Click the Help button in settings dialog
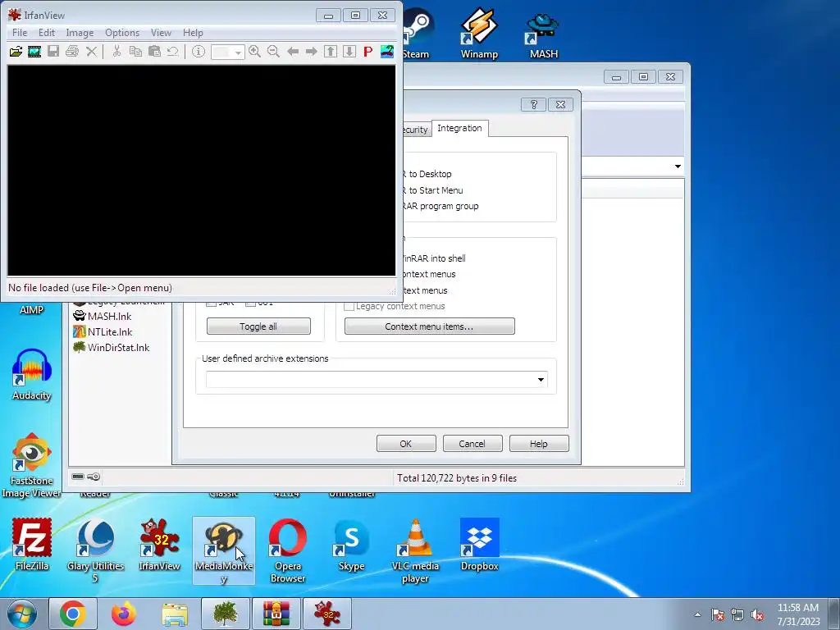 tap(539, 444)
